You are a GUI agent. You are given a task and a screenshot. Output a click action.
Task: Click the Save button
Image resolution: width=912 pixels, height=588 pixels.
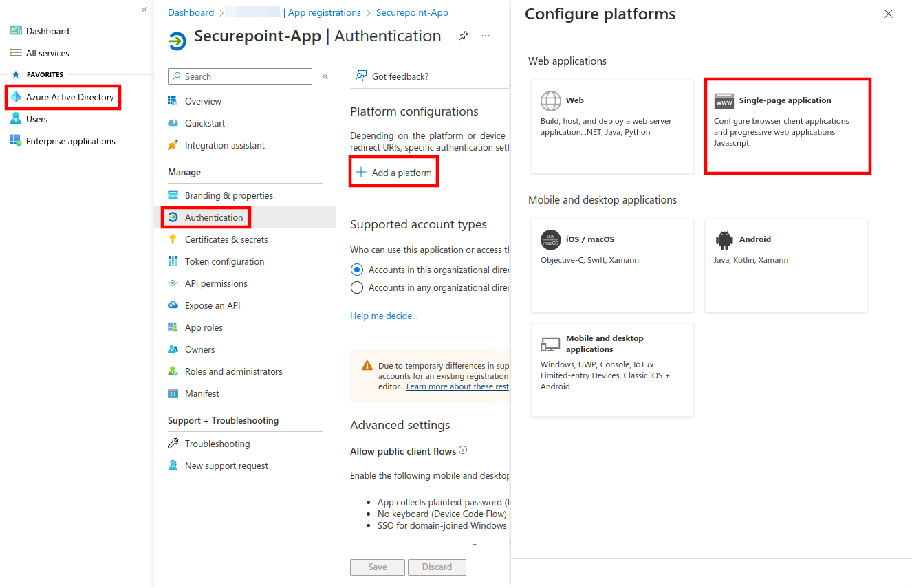(x=378, y=567)
